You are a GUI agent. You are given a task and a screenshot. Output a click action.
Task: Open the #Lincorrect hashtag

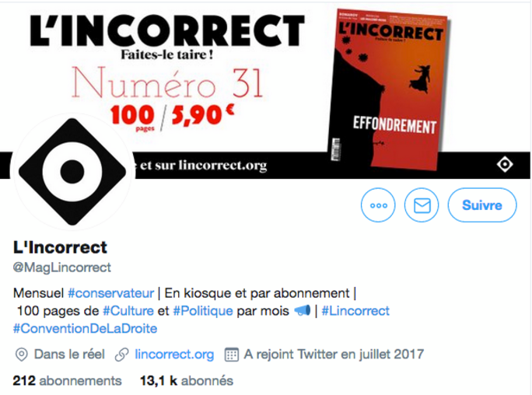(355, 311)
